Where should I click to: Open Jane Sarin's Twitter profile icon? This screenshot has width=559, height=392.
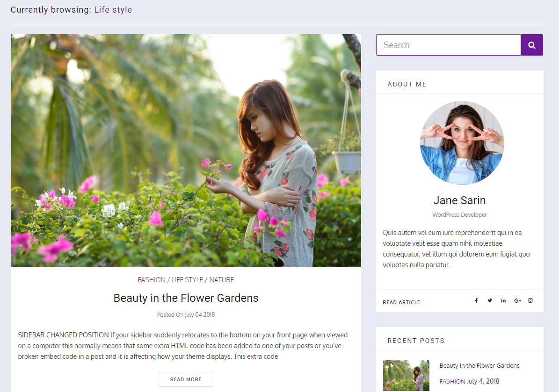(x=490, y=300)
